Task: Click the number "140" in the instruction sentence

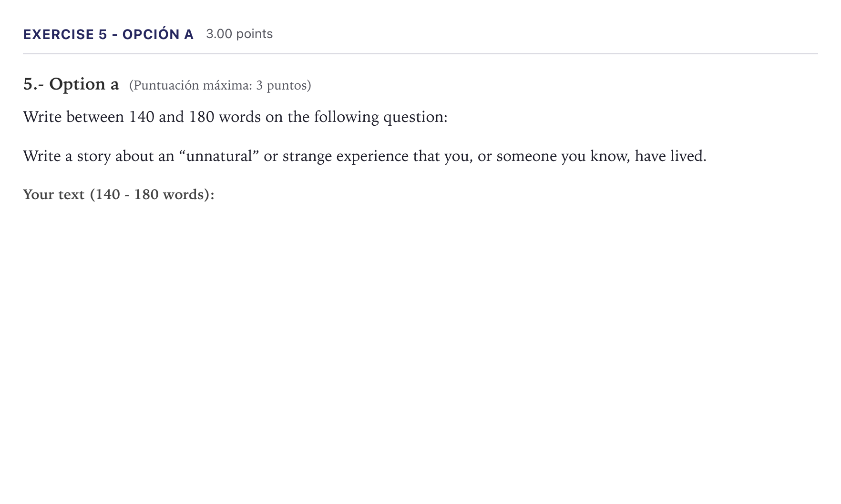Action: [142, 117]
